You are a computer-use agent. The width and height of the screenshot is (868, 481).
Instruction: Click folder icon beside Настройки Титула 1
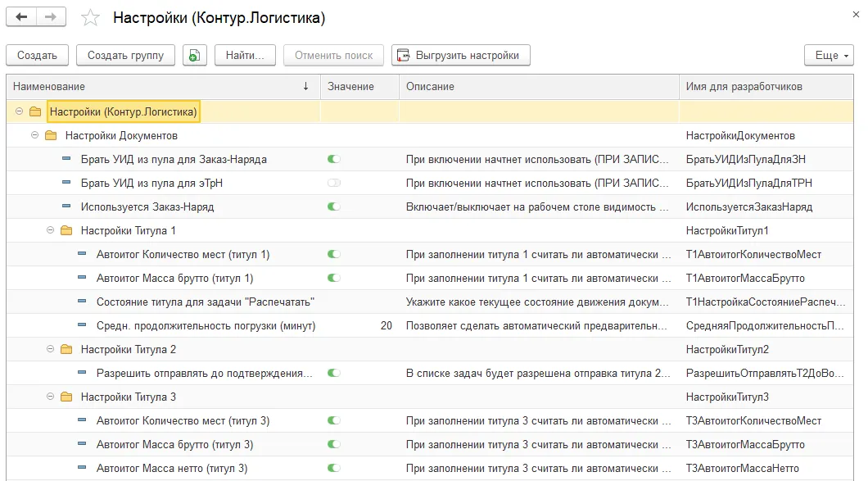pos(66,230)
